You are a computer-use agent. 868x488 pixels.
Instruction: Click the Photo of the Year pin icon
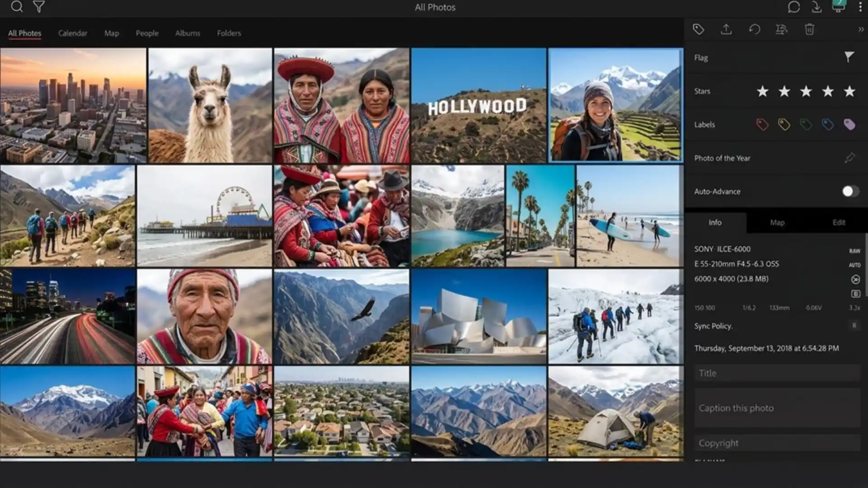849,158
